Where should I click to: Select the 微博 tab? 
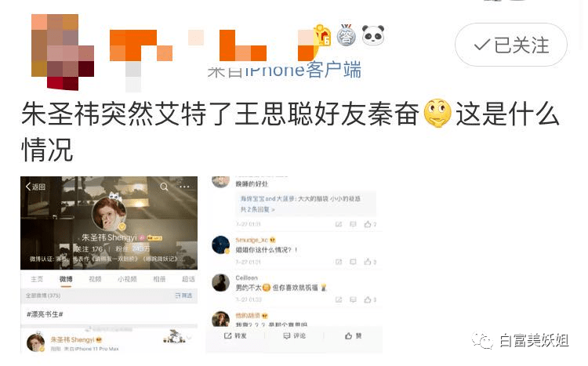tap(66, 279)
